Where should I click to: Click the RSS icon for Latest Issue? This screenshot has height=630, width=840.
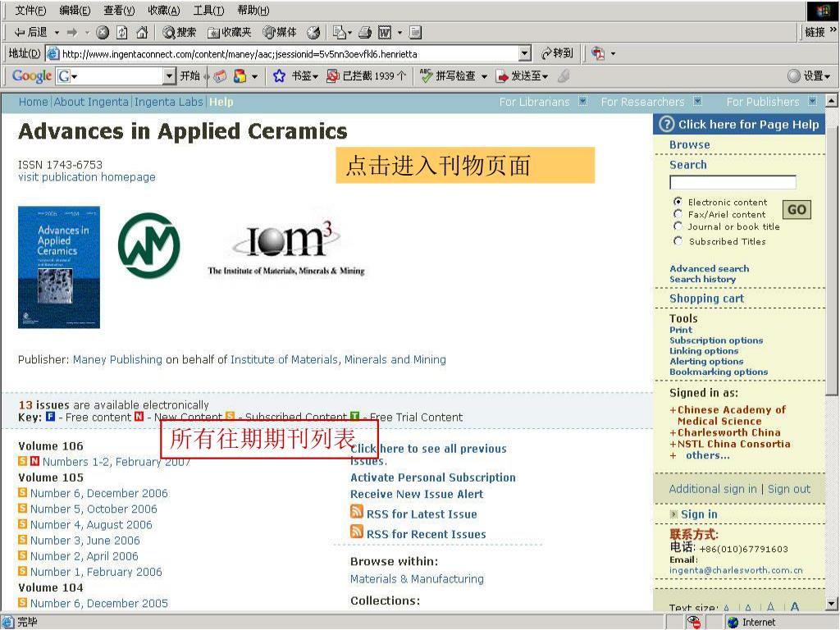click(357, 512)
